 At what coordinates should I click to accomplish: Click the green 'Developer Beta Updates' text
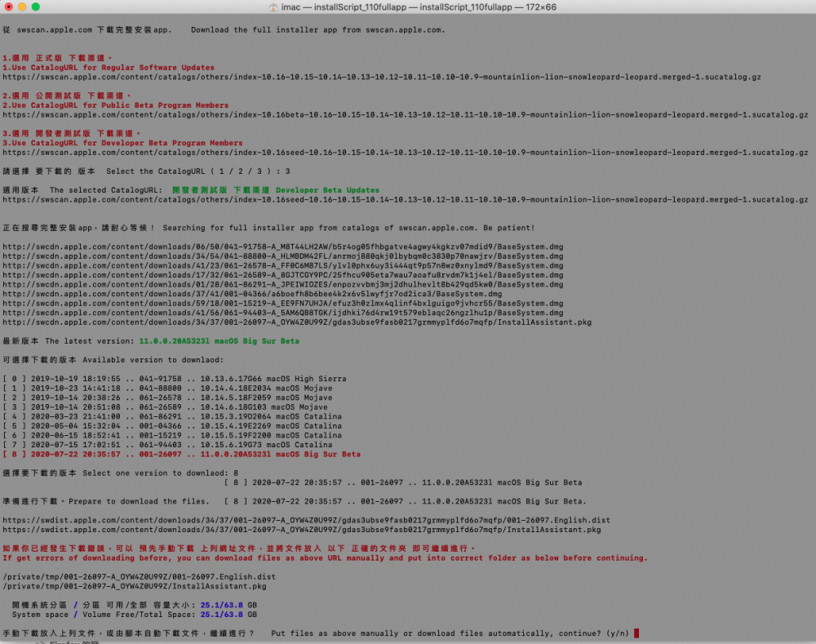pyautogui.click(x=327, y=190)
